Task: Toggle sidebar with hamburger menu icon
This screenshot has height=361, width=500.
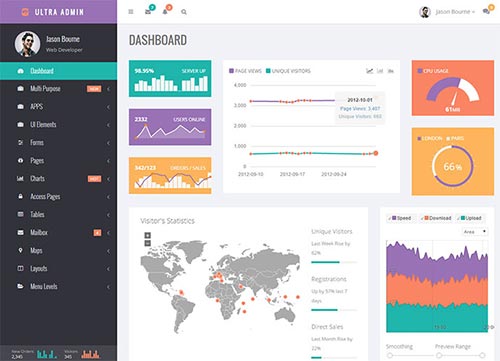Action: pyautogui.click(x=131, y=12)
